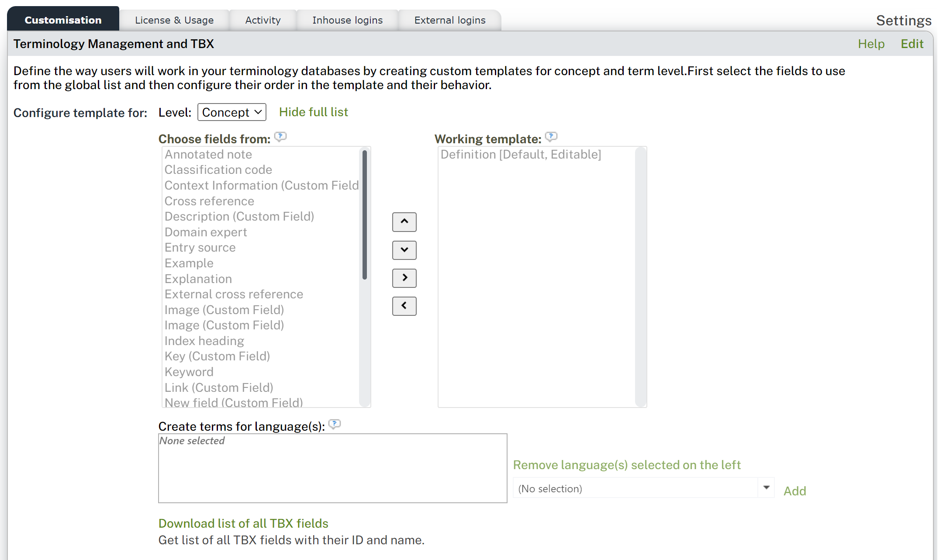Image resolution: width=943 pixels, height=560 pixels.
Task: Click right arrow to add field to template
Action: (404, 278)
